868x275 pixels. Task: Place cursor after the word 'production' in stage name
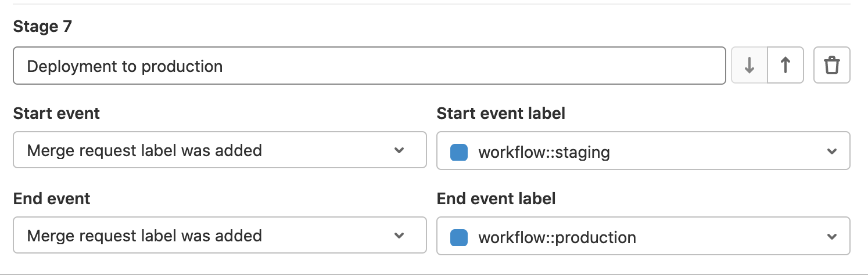tap(224, 66)
